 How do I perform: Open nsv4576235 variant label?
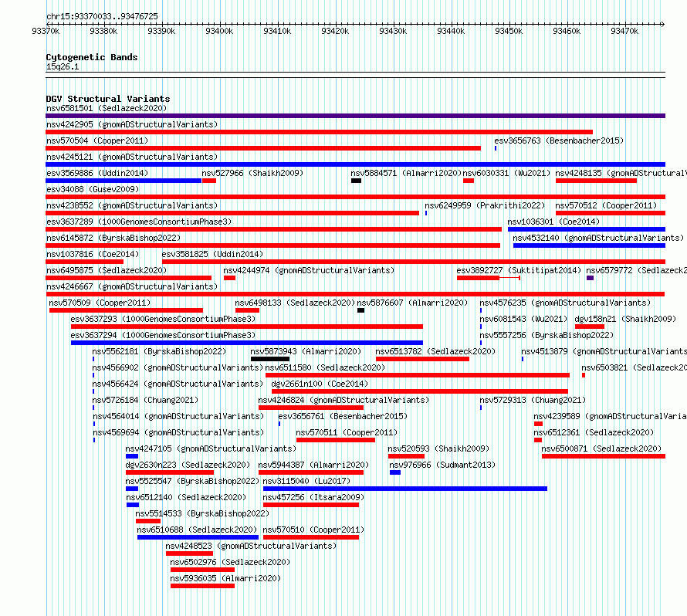(565, 303)
